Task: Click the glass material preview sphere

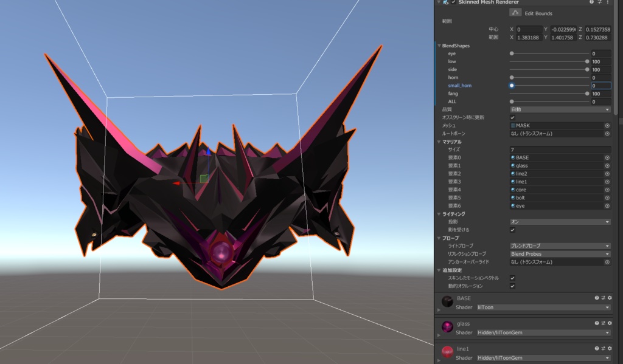Action: (447, 327)
